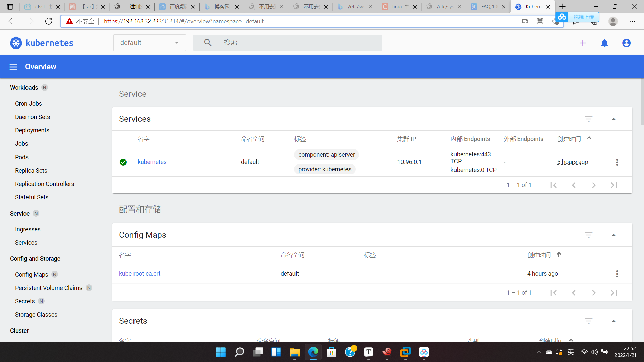Go to previous page in Services pagination

pyautogui.click(x=574, y=185)
